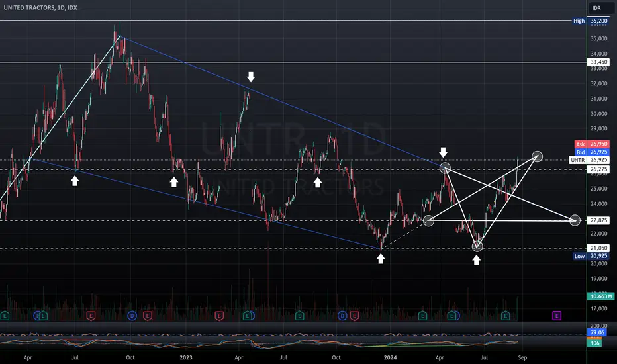Click the green earnings marker after 2024 label
This screenshot has width=617, height=364.
[422, 316]
